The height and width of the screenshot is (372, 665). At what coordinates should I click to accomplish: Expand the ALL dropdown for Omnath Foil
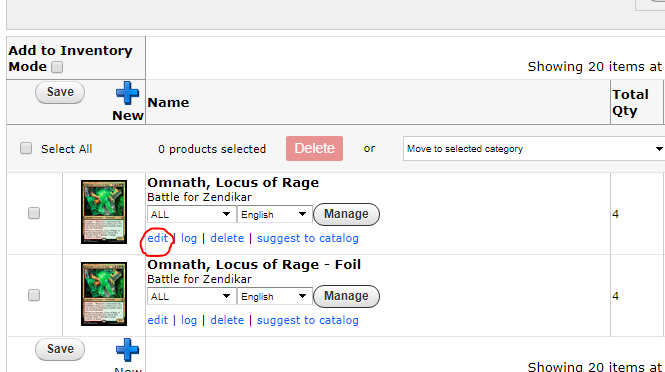click(191, 296)
